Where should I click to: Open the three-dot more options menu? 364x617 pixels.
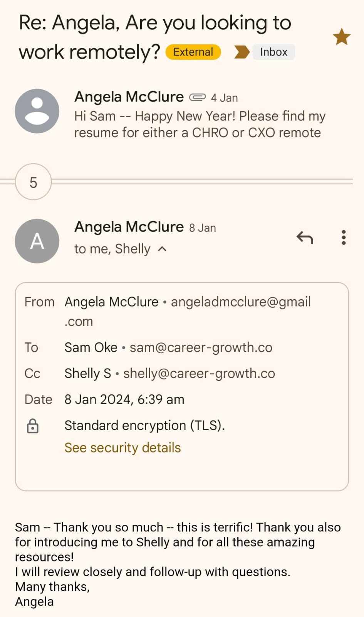coord(344,238)
